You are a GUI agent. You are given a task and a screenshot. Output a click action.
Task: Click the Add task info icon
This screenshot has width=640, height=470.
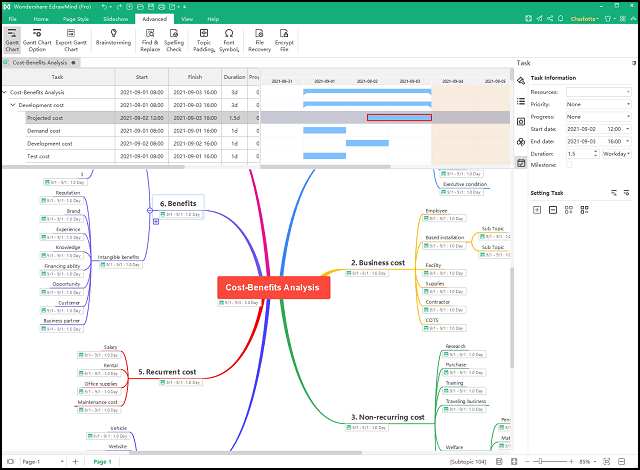(537, 210)
